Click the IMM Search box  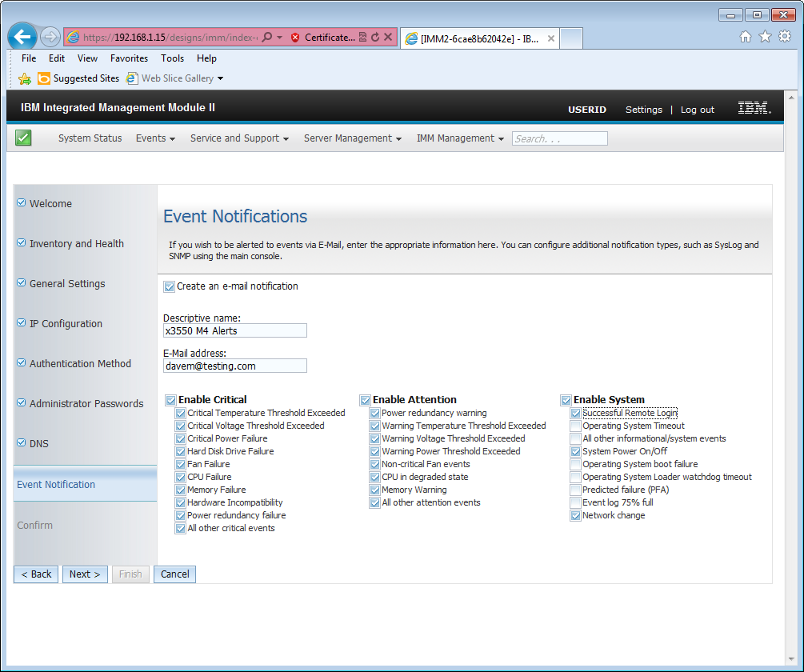(x=559, y=138)
